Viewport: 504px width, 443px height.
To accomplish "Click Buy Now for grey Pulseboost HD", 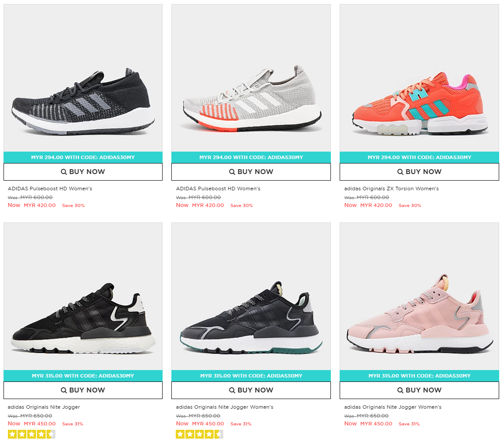I will pos(251,172).
